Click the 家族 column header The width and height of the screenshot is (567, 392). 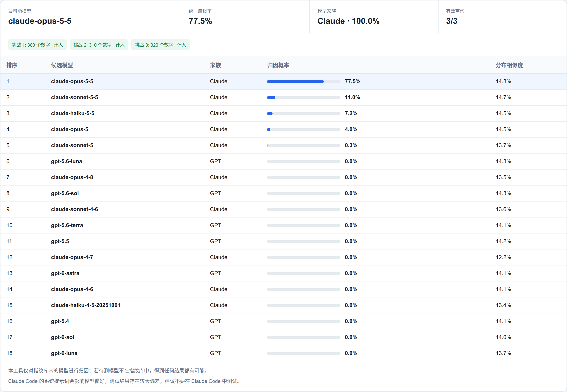click(216, 65)
